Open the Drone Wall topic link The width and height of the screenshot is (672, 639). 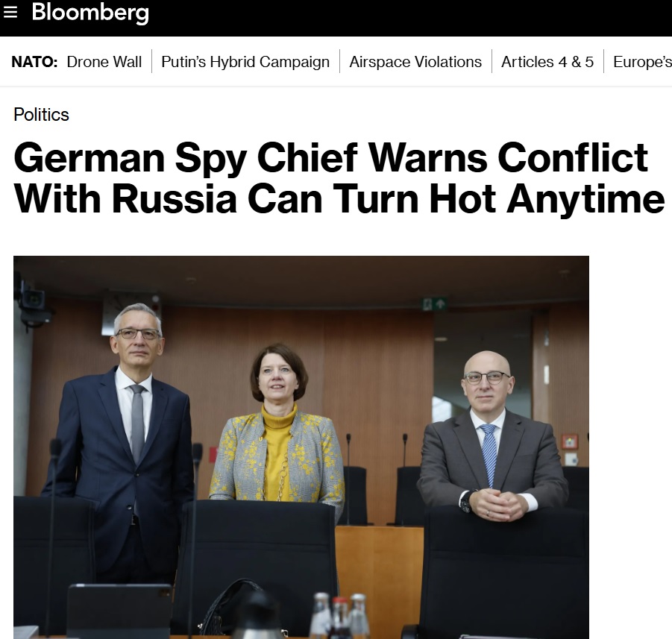[x=104, y=62]
